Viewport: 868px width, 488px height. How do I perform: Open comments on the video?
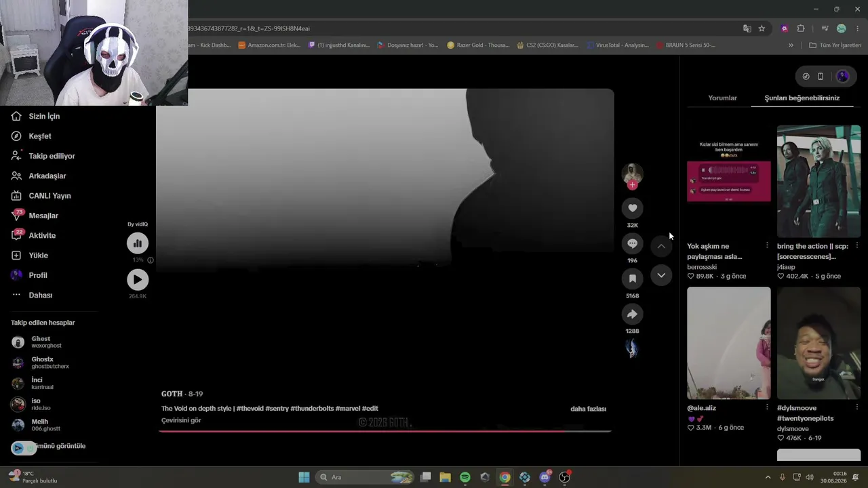pyautogui.click(x=632, y=243)
